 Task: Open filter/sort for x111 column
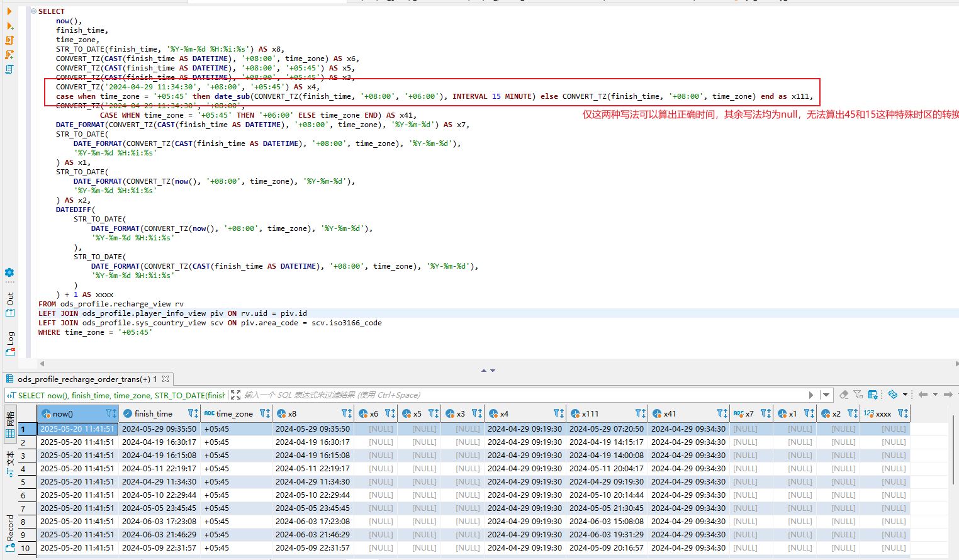coord(640,413)
